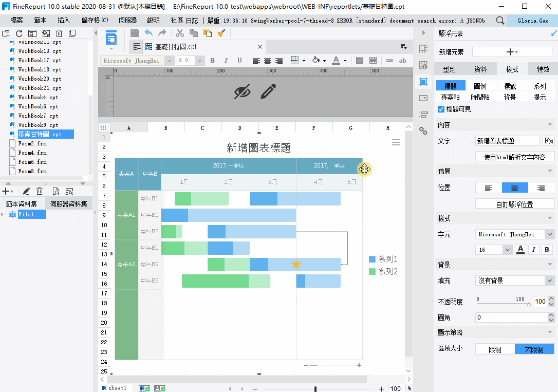Screen dimensions: 558x392
Task: Open the 字元 font family dropdown in panel
Action: tap(549, 234)
